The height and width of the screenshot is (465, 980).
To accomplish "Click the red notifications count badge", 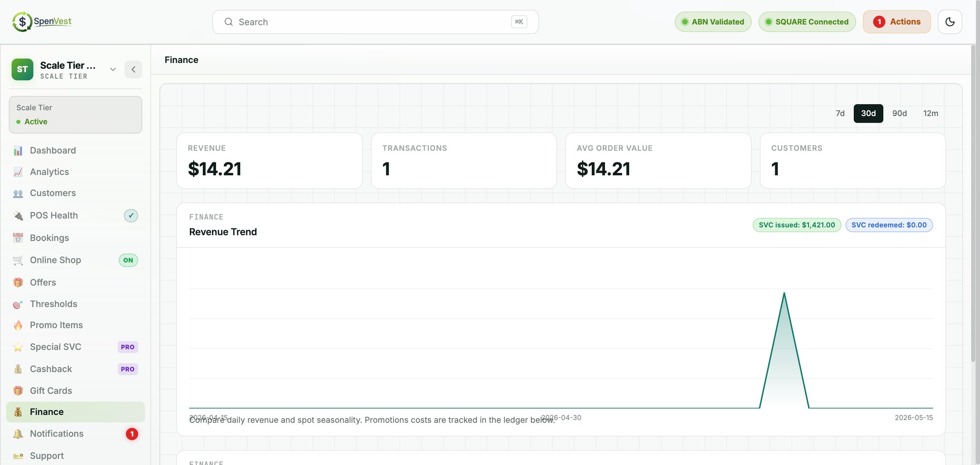I will pyautogui.click(x=132, y=434).
